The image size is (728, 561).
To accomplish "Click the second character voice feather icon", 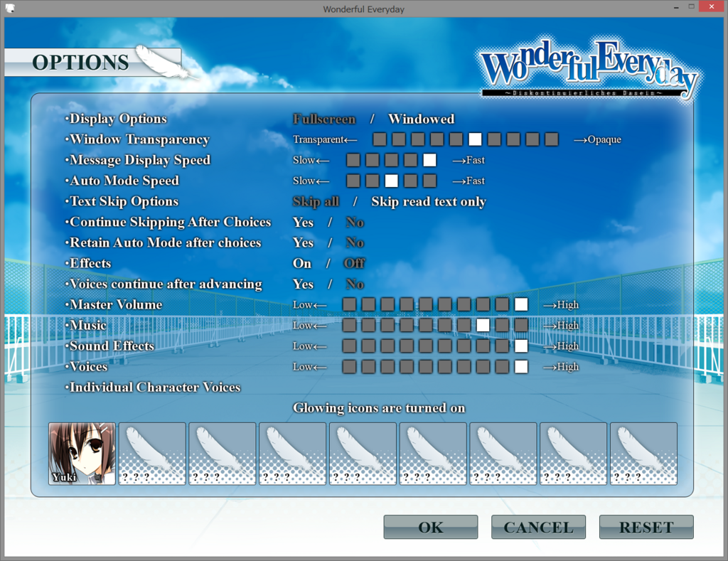I will 152,454.
